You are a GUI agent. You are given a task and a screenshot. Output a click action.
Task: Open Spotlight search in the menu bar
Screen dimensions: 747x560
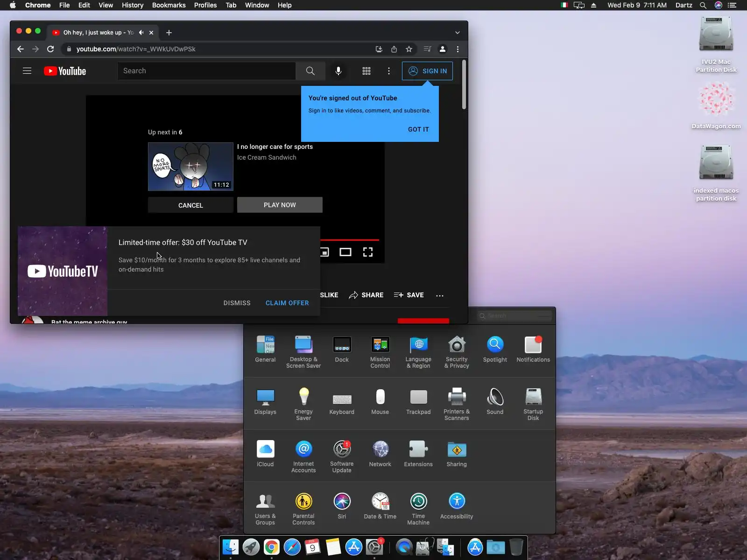[703, 5]
